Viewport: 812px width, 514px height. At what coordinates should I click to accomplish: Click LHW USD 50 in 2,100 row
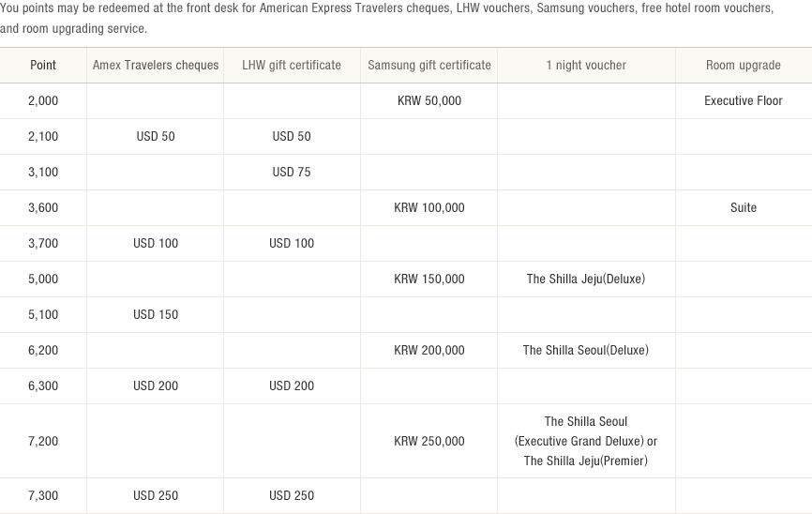pyautogui.click(x=292, y=137)
